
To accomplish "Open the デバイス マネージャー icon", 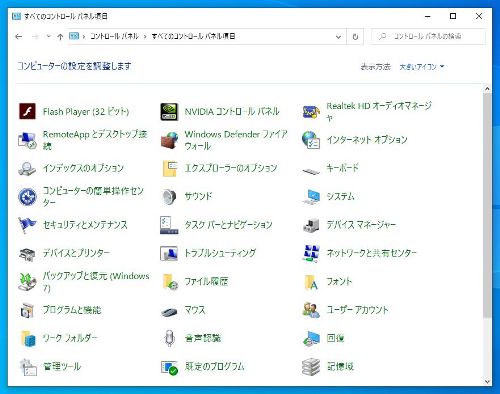I will click(311, 225).
